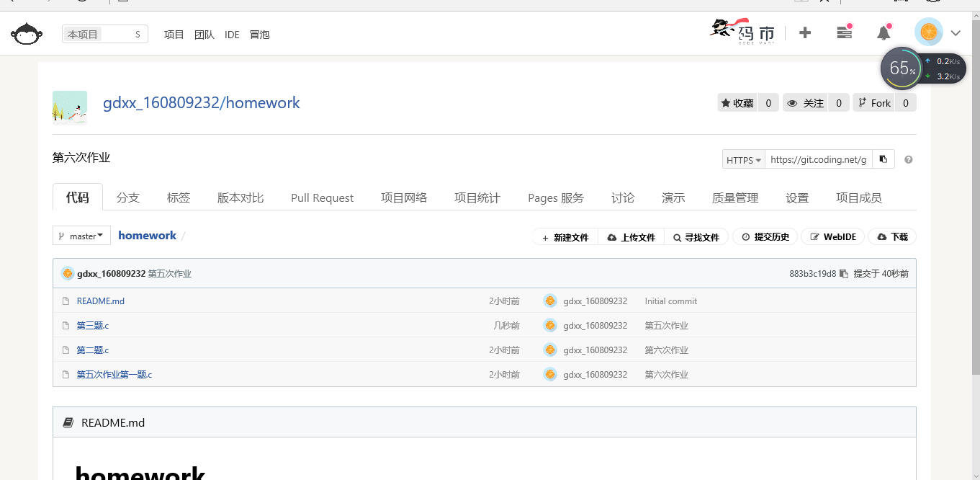
Task: Open the HTTPS protocol dropdown
Action: [x=744, y=160]
